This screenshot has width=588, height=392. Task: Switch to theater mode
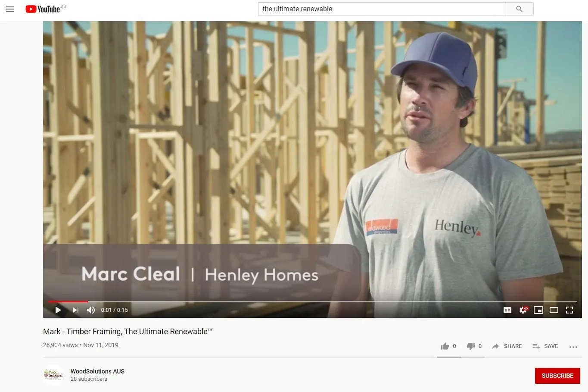(554, 310)
